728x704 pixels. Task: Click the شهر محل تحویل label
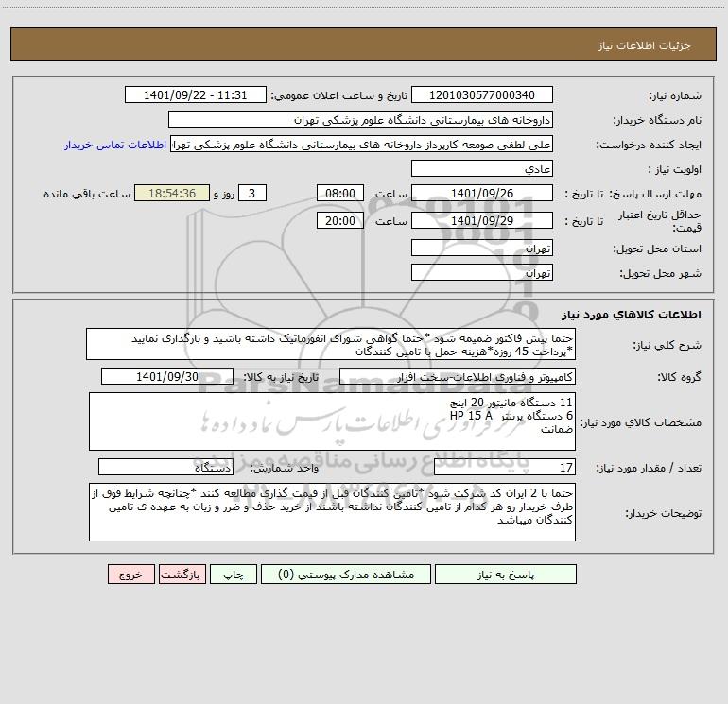point(661,273)
